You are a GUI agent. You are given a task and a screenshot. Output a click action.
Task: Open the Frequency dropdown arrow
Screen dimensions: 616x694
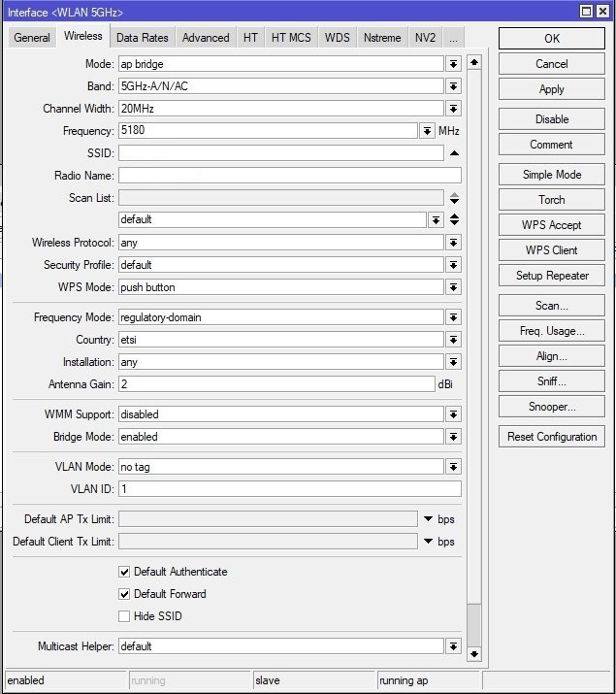427,131
